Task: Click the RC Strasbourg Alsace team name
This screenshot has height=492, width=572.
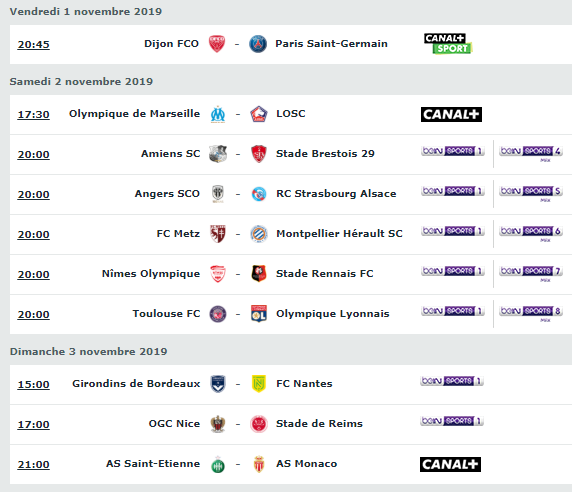Action: (x=336, y=194)
